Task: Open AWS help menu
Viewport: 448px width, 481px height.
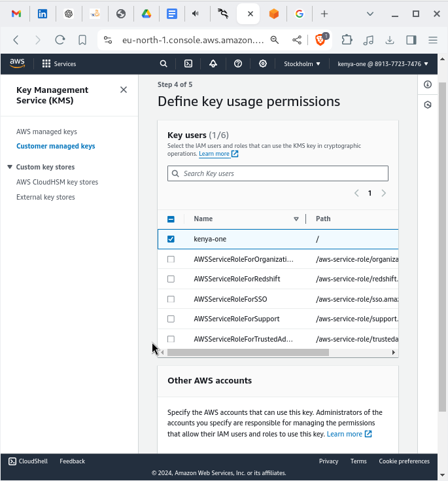Action: (238, 64)
